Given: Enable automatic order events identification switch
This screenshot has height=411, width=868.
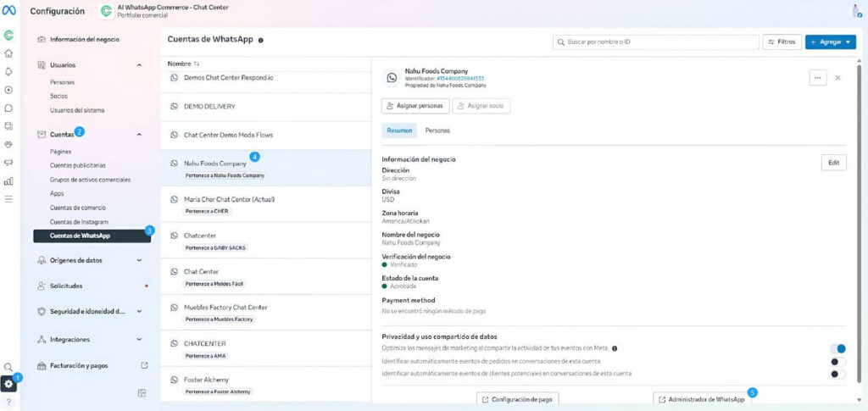Looking at the screenshot, I should [x=837, y=361].
